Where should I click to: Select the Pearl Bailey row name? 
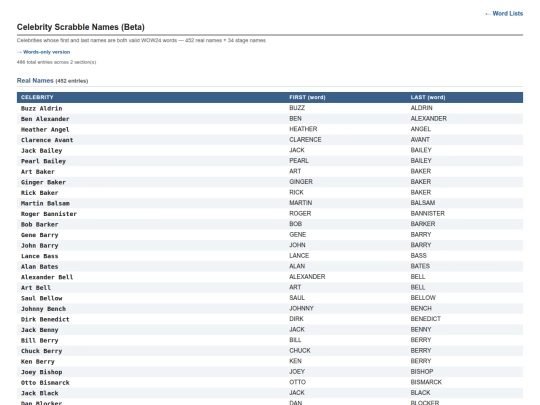point(43,161)
